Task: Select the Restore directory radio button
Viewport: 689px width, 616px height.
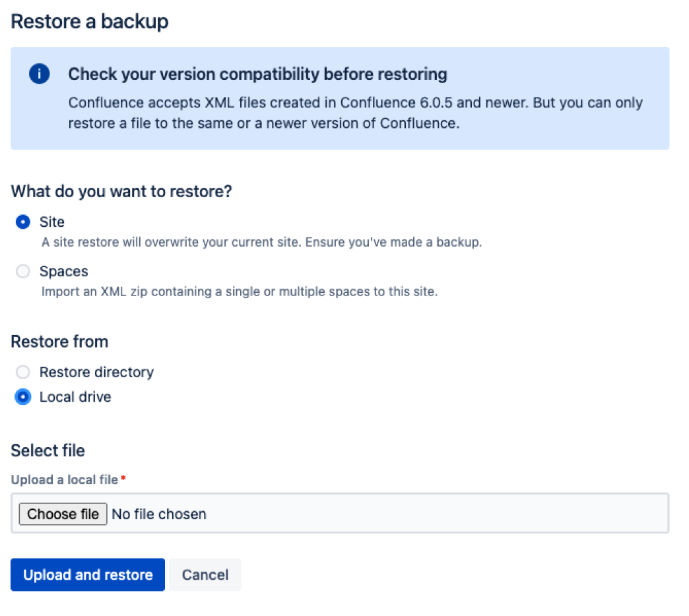Action: [23, 372]
